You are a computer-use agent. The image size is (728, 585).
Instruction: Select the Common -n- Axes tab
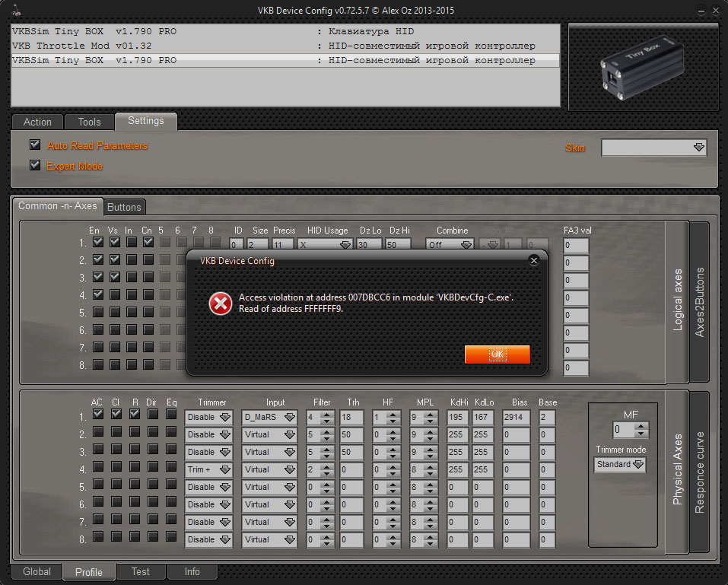tap(58, 205)
